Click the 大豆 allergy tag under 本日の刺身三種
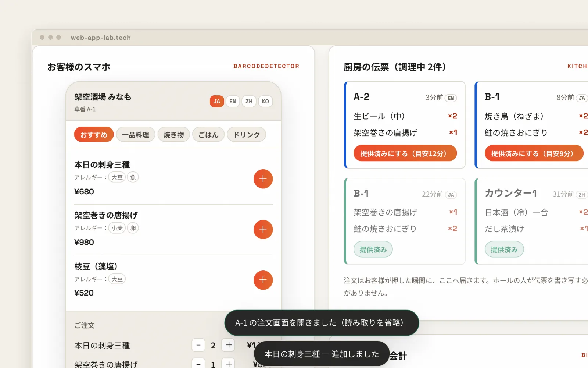Viewport: 588px width, 368px height. (x=117, y=177)
